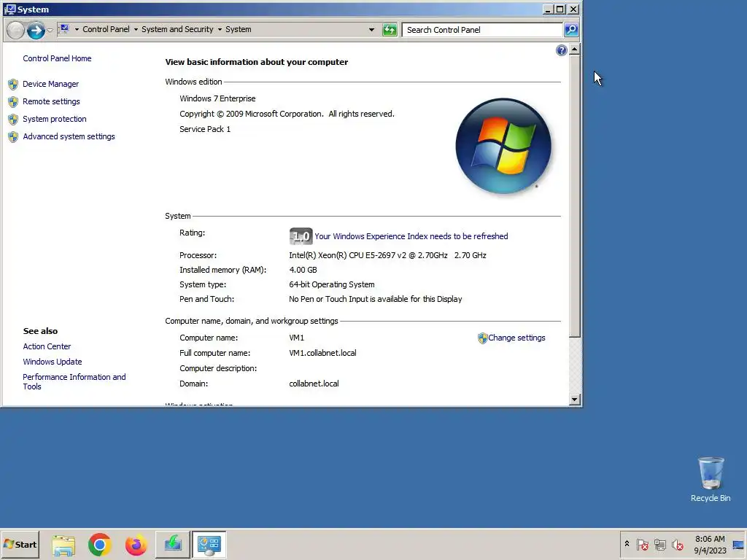Show hidden system tray icons
This screenshot has width=747, height=560.
(x=627, y=544)
